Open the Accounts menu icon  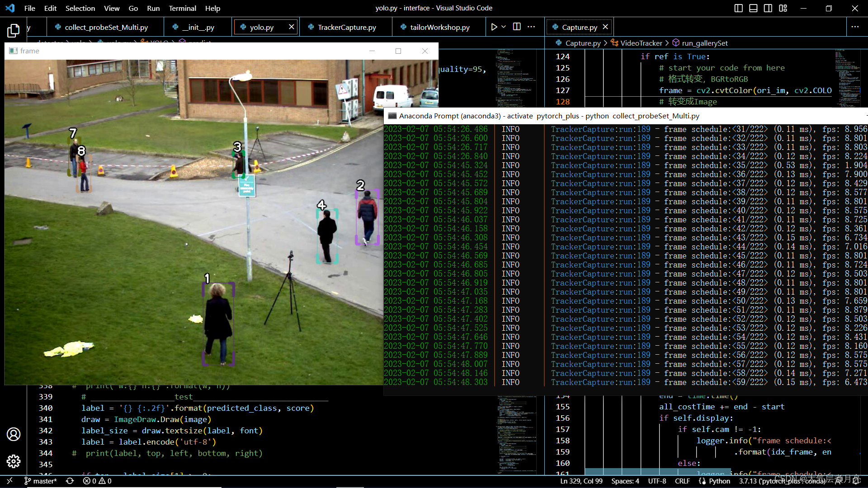click(13, 434)
